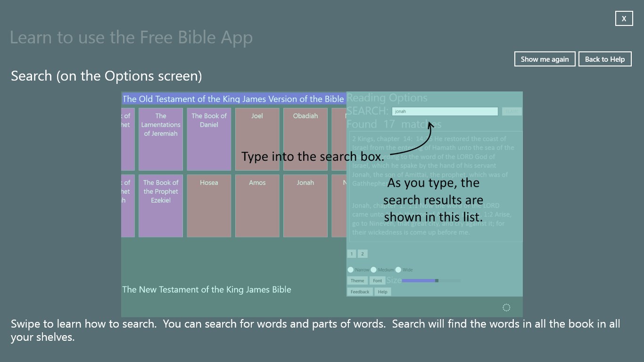
Task: Go Back to Help
Action: point(605,59)
